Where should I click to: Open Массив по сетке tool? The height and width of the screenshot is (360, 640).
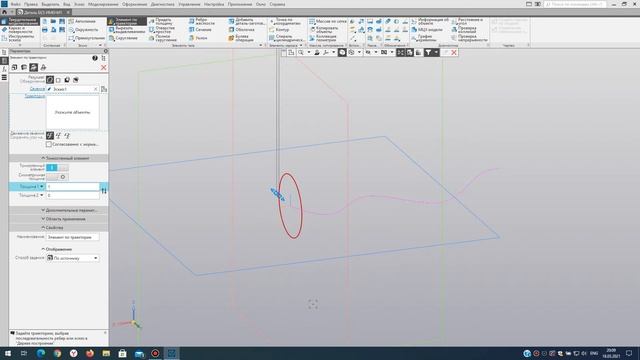click(328, 21)
